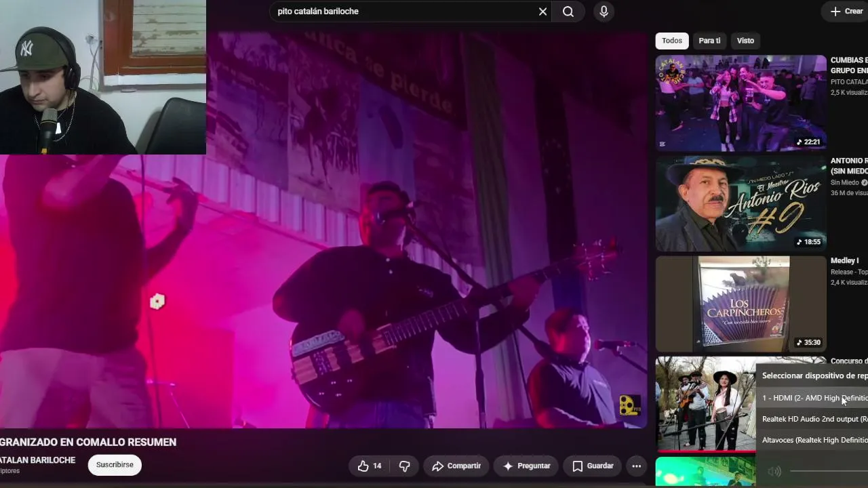Screen dimensions: 868x488
Task: Select the Todos filter chip
Action: [672, 41]
